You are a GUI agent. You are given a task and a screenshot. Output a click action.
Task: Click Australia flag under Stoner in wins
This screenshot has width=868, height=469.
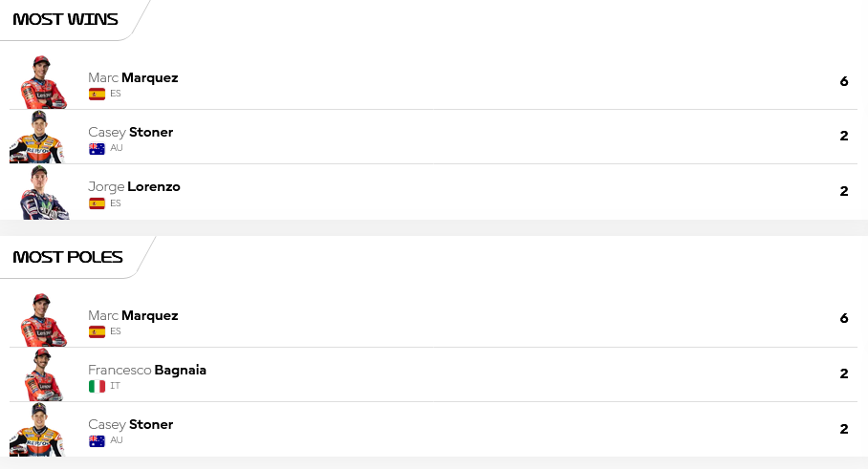pyautogui.click(x=97, y=149)
